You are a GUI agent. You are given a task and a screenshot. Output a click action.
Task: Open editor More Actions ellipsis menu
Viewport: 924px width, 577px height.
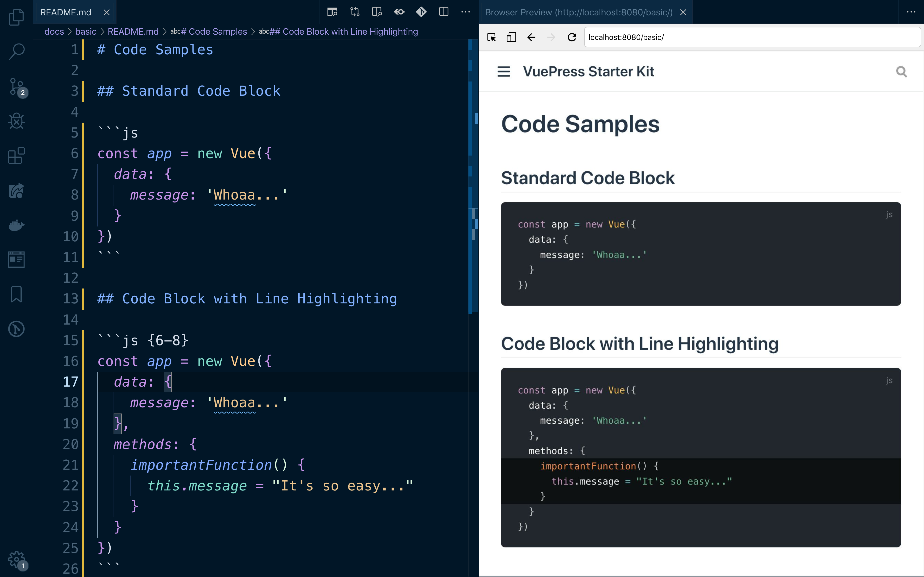point(465,12)
